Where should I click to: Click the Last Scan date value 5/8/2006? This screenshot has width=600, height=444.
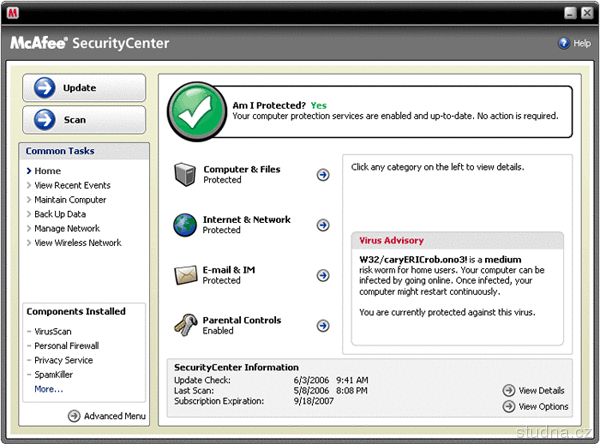point(311,390)
